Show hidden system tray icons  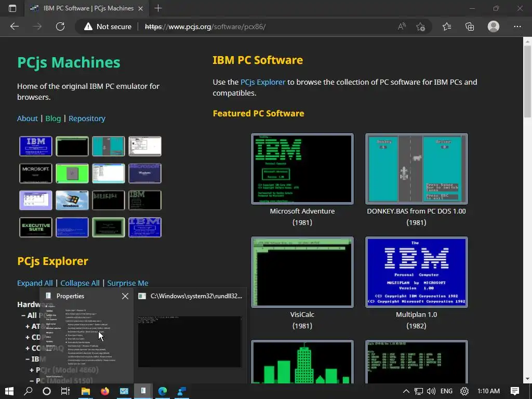[406, 391]
